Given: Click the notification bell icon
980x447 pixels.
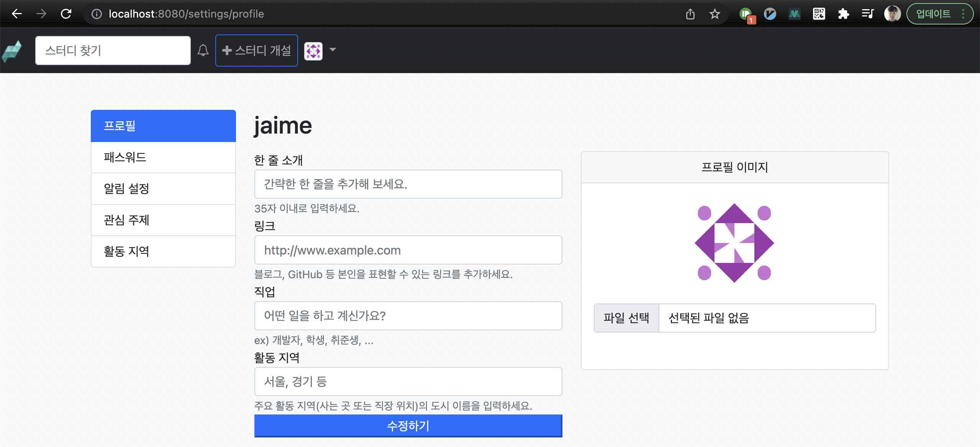Looking at the screenshot, I should (x=203, y=51).
